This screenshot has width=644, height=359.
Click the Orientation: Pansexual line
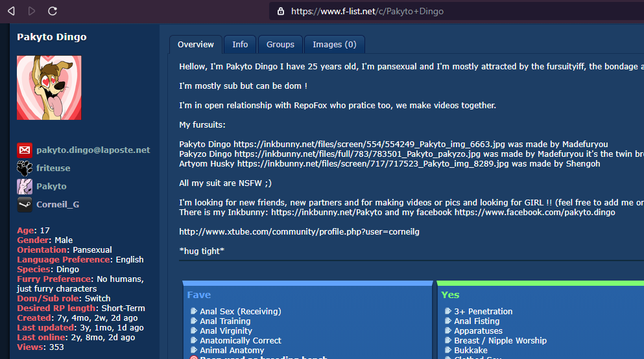point(64,250)
